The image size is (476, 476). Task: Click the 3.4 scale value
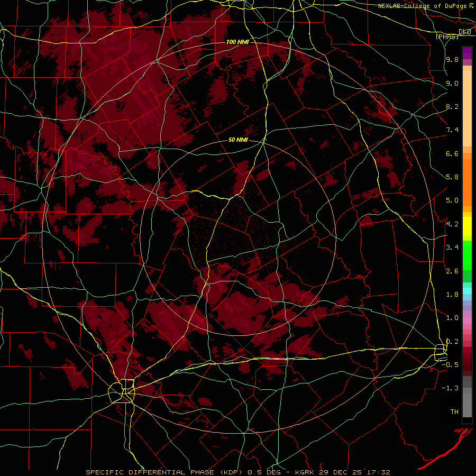(x=452, y=248)
